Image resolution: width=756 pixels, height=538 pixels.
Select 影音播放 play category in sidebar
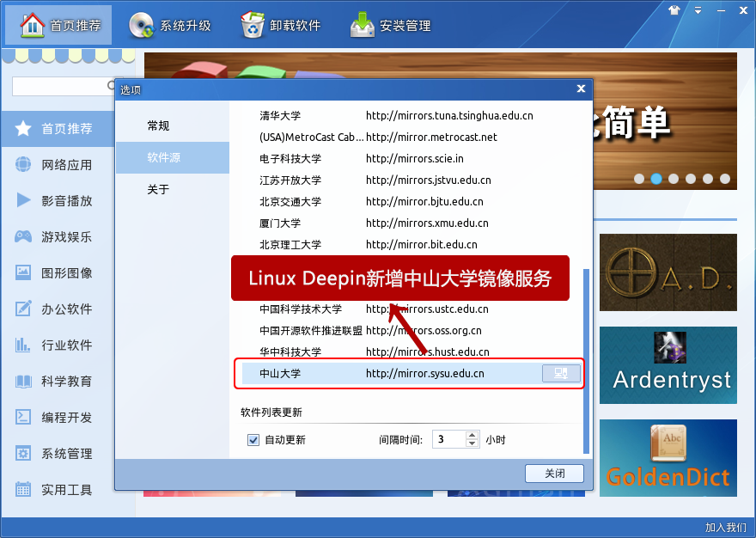(x=58, y=201)
